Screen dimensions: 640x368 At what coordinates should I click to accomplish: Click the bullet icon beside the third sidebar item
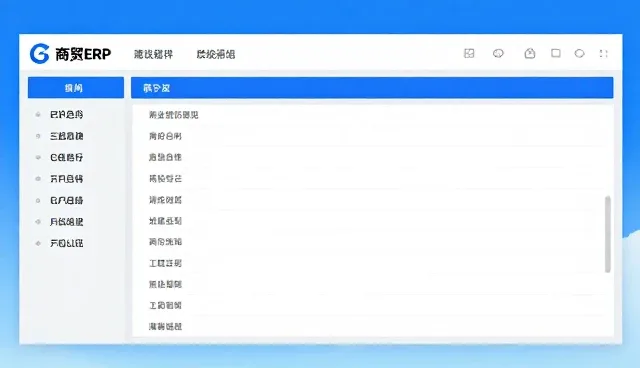[x=38, y=157]
